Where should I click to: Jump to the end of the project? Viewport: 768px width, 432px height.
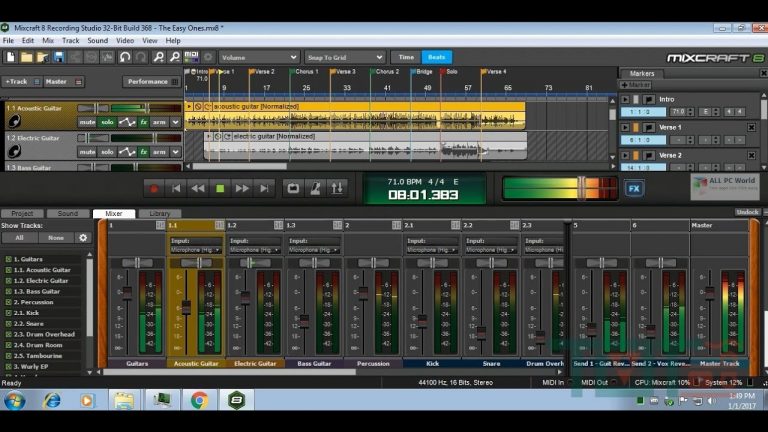[264, 189]
